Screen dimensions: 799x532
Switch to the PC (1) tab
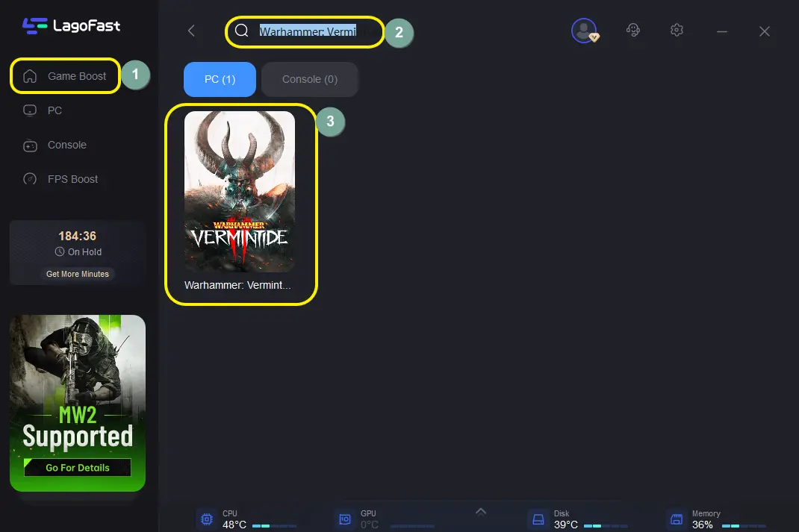(x=220, y=79)
